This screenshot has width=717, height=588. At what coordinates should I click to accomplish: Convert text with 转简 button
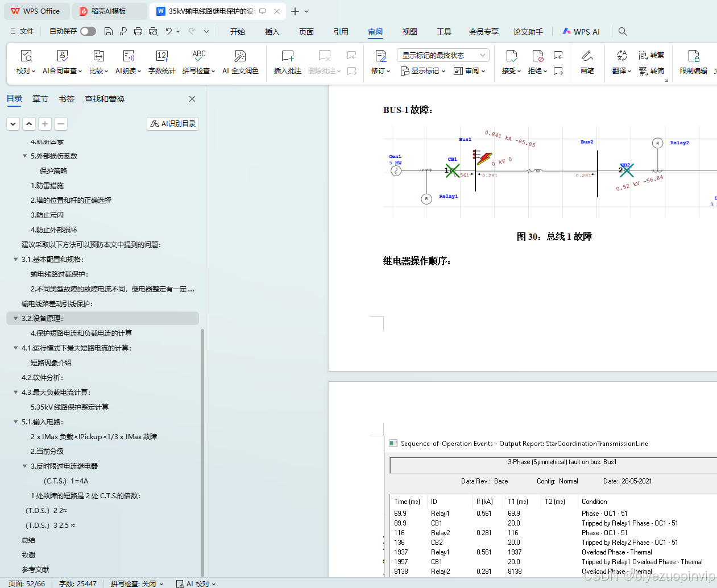coord(652,71)
